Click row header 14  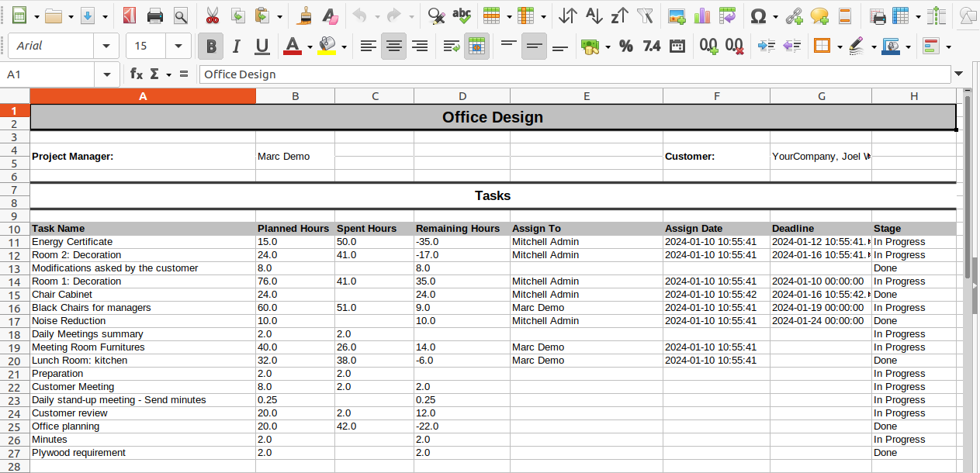(x=15, y=281)
